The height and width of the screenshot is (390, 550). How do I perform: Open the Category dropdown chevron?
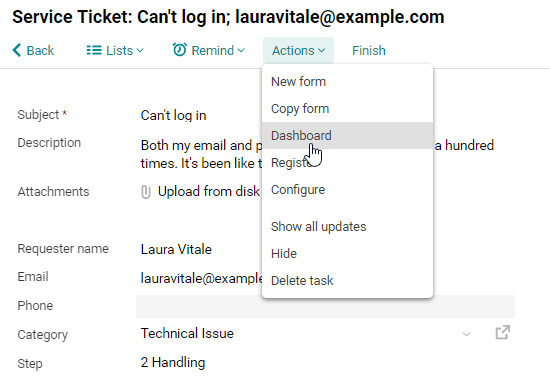[466, 334]
